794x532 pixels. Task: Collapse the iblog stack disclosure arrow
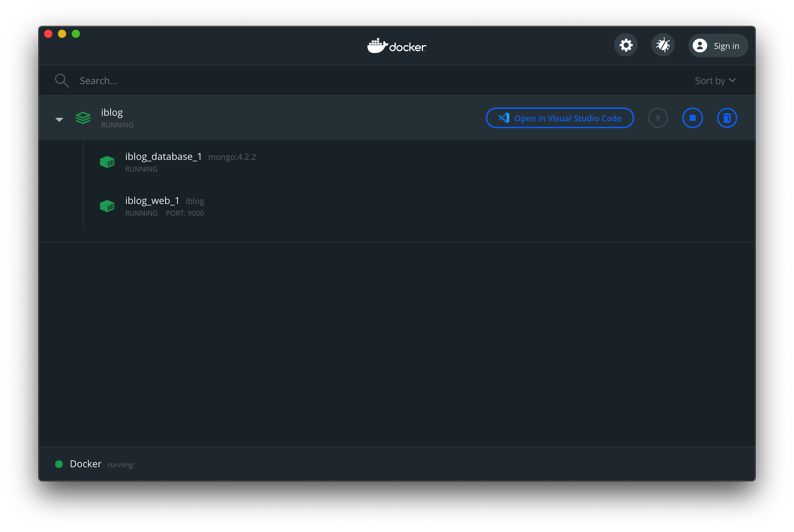coord(59,120)
